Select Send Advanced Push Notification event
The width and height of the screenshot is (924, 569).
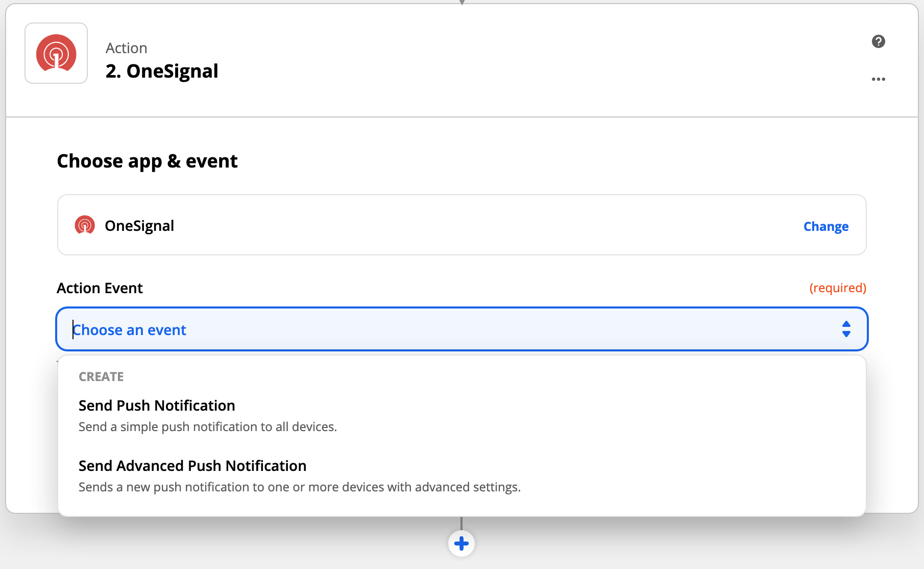pyautogui.click(x=461, y=476)
